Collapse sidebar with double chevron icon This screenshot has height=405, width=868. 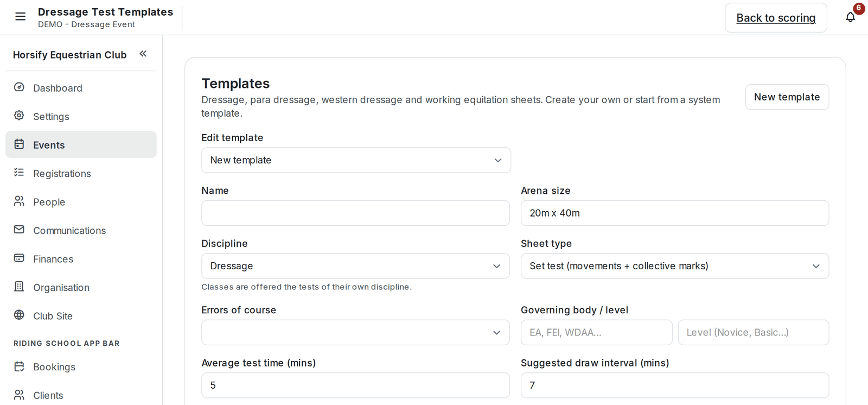(x=143, y=54)
